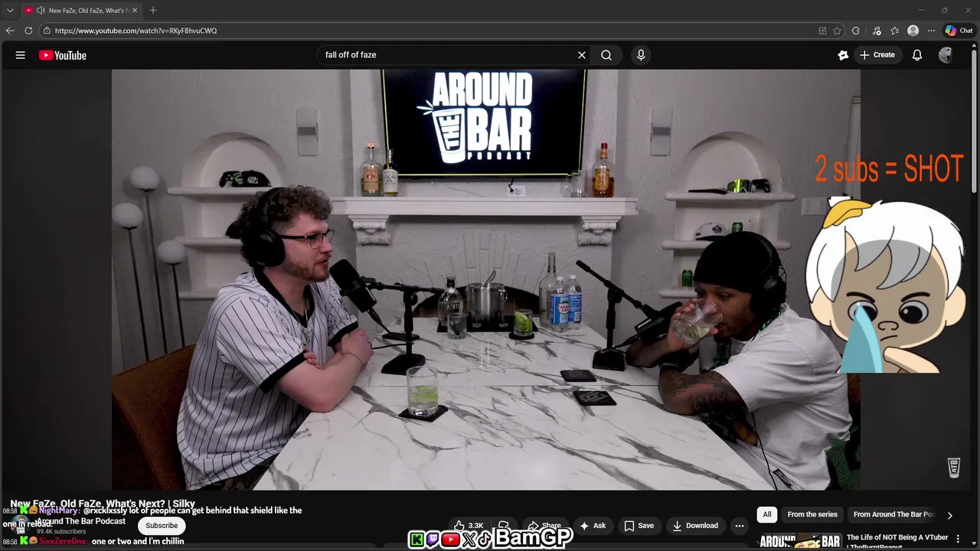The width and height of the screenshot is (980, 551).
Task: Open the YouTube hamburger guide menu
Action: click(x=21, y=55)
